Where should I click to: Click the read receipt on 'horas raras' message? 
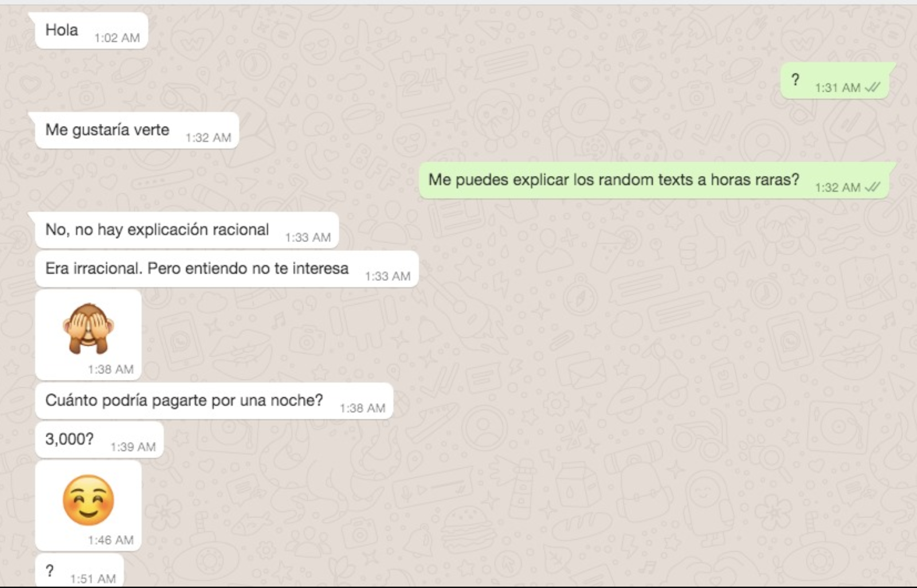872,187
